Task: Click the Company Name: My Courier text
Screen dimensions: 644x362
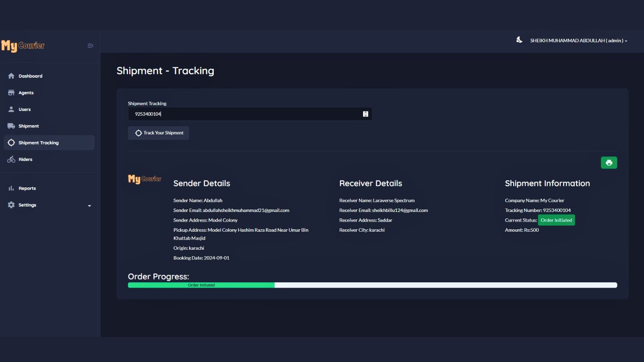Action: (535, 200)
